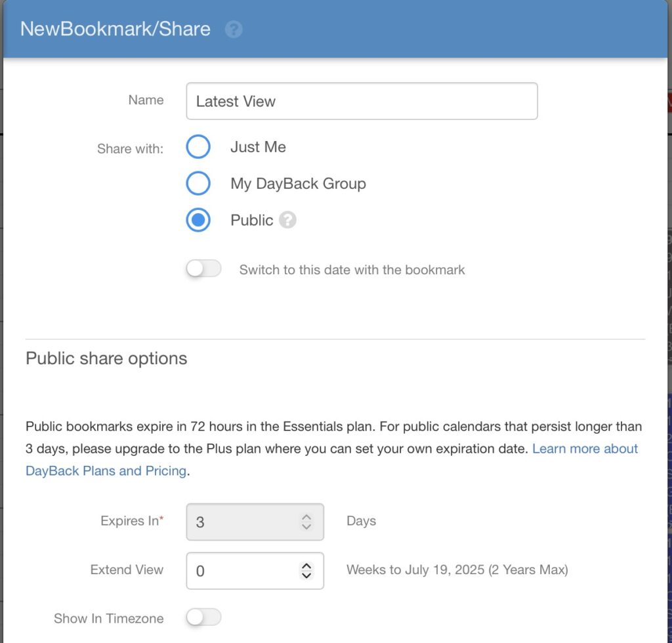This screenshot has width=672, height=643.
Task: Click into the Name field containing Latest View
Action: [x=361, y=101]
